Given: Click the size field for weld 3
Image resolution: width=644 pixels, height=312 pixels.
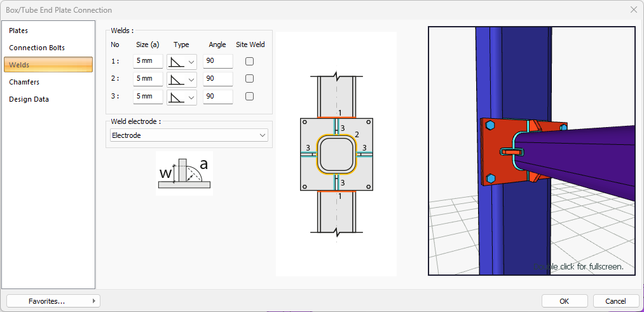Looking at the screenshot, I should 147,97.
